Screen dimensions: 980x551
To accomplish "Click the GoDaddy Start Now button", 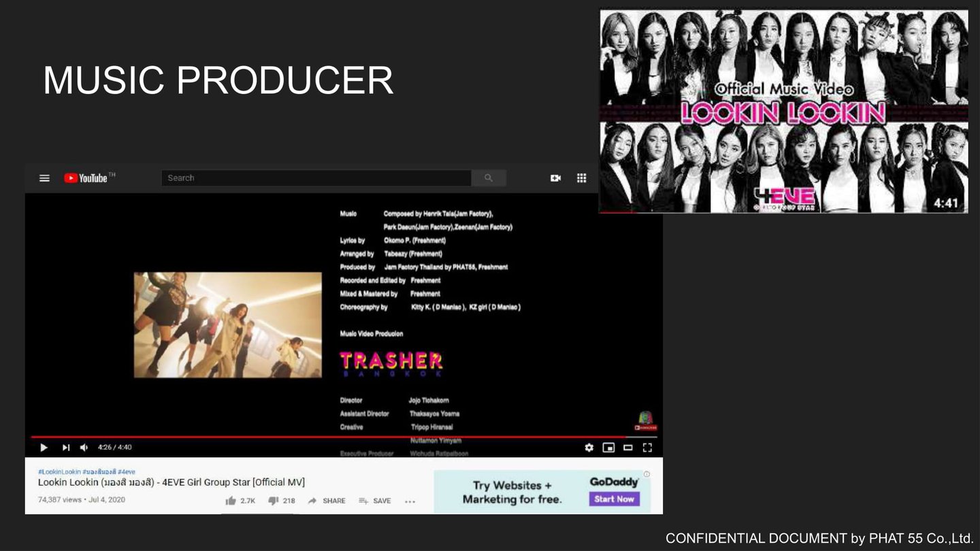I will (x=614, y=499).
